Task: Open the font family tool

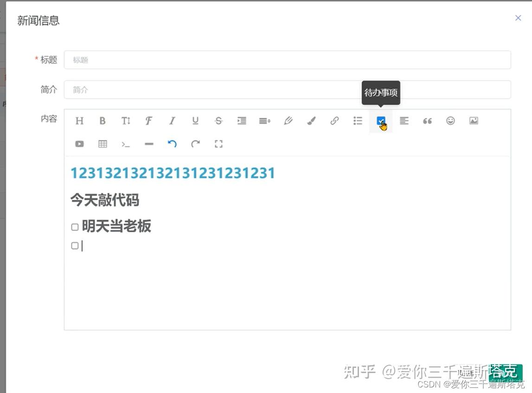Action: point(148,121)
